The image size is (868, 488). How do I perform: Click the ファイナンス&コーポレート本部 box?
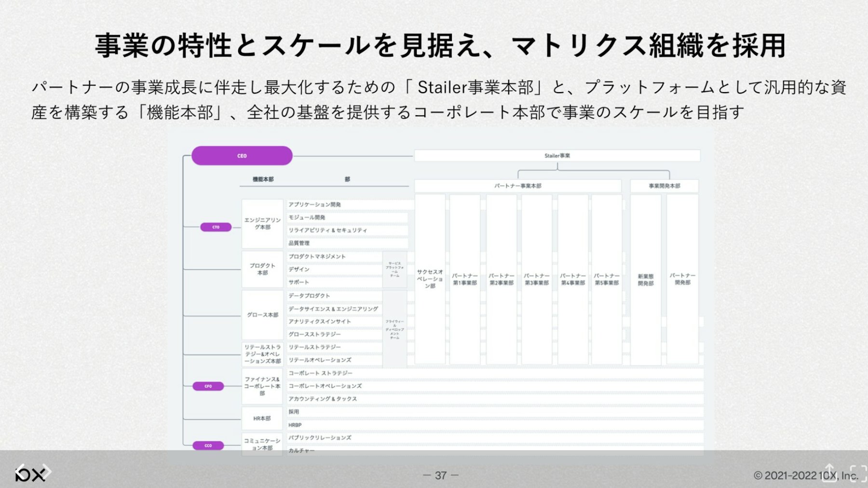pos(262,386)
